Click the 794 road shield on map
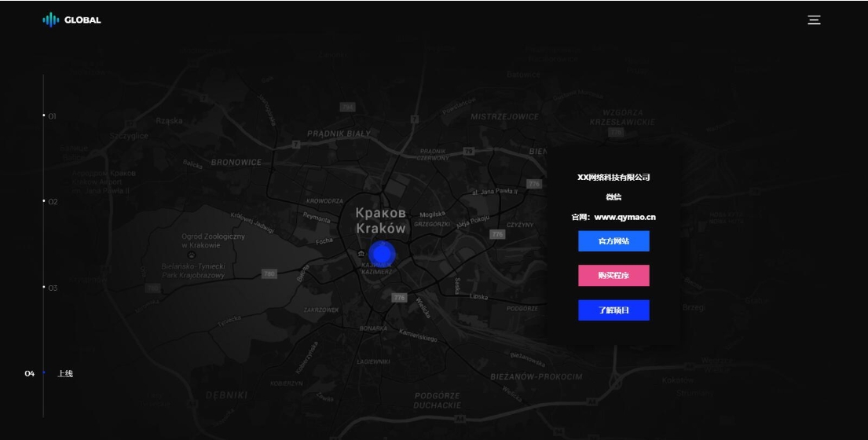The height and width of the screenshot is (440, 868). [347, 106]
